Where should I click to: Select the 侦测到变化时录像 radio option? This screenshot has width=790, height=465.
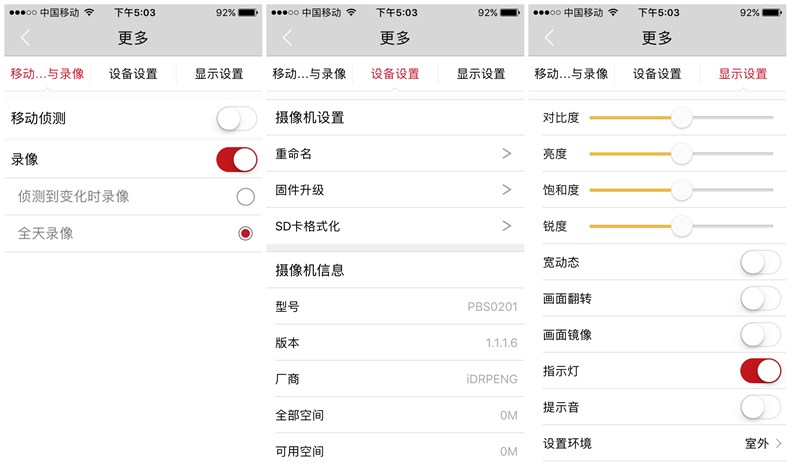pyautogui.click(x=245, y=196)
